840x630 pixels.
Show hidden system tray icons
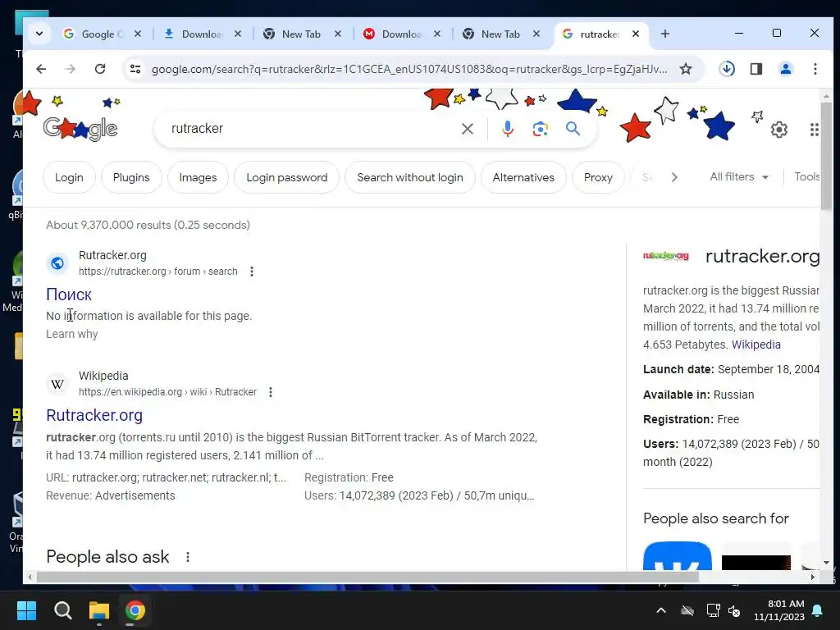coord(661,610)
